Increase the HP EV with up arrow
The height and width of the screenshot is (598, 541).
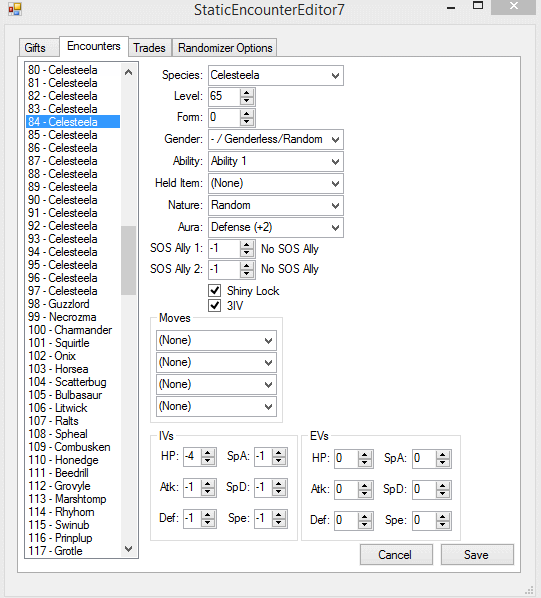365,455
